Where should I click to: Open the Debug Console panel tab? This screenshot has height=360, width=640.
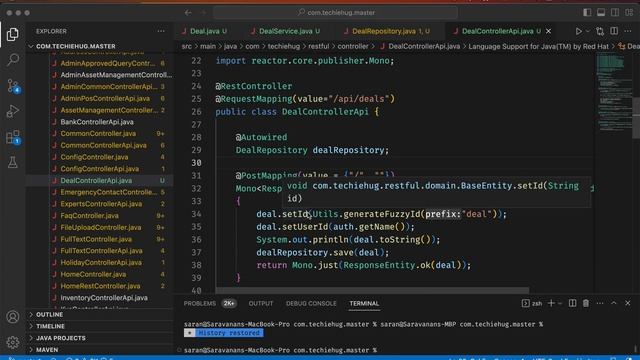pos(311,304)
